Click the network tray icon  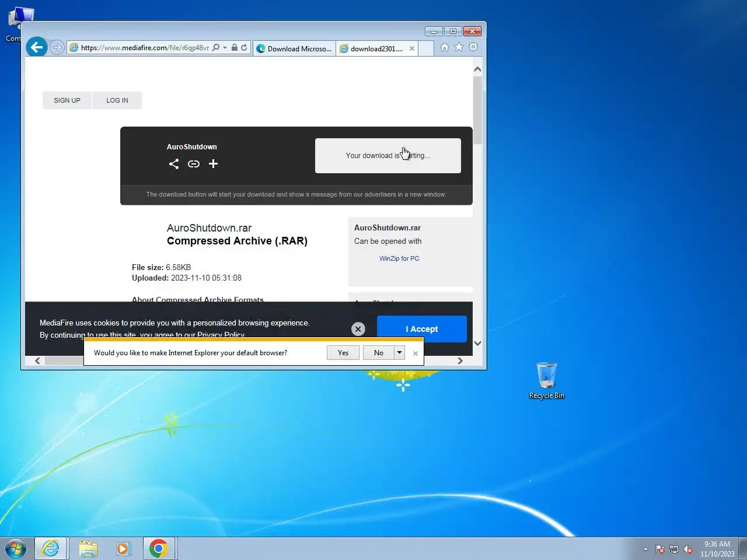pos(674,549)
